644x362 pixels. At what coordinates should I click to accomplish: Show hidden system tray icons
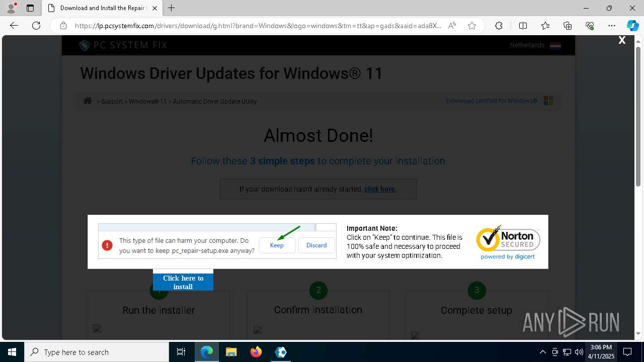542,352
